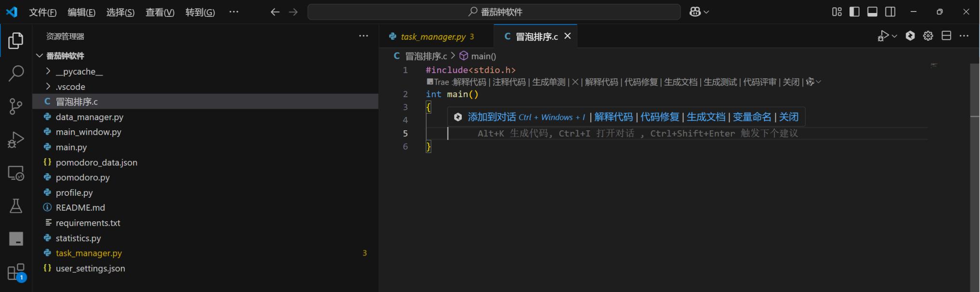Open the 文件(F) menu
The image size is (980, 292).
[42, 12]
